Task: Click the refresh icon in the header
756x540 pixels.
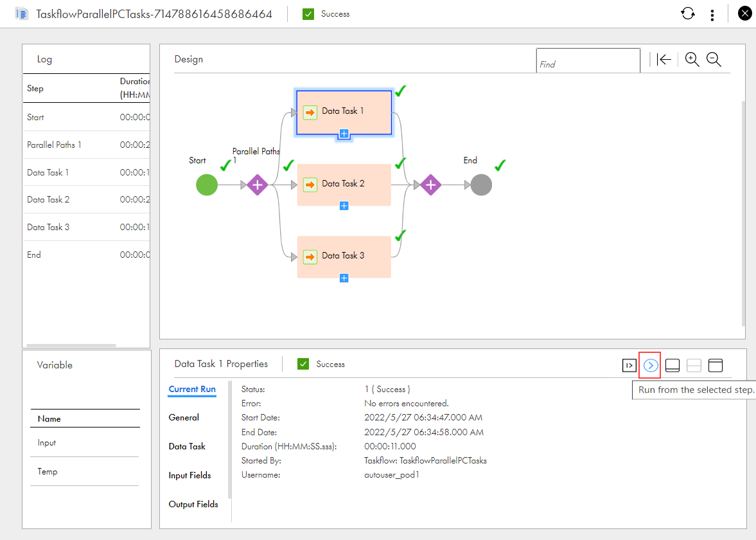Action: coord(688,14)
